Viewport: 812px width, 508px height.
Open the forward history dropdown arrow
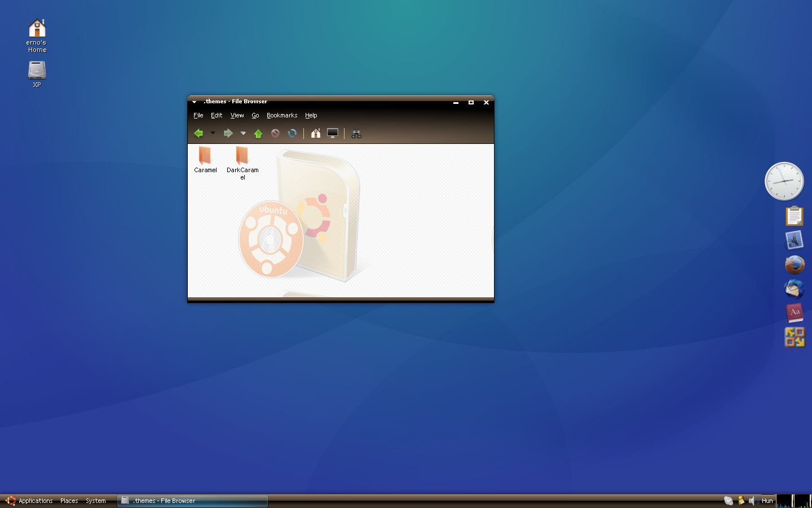point(243,133)
